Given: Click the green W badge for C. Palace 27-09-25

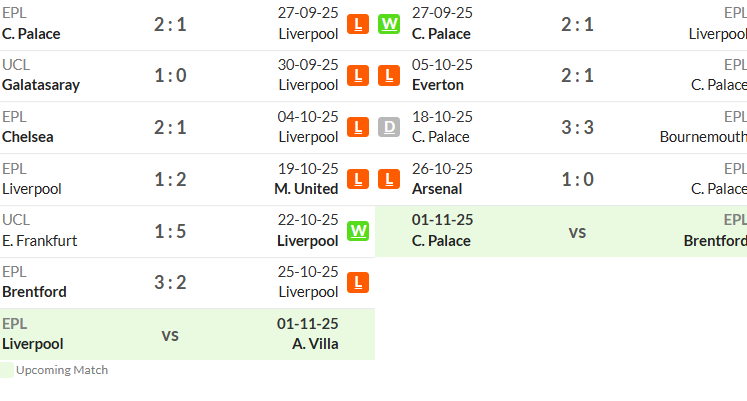Looking at the screenshot, I should tap(389, 24).
